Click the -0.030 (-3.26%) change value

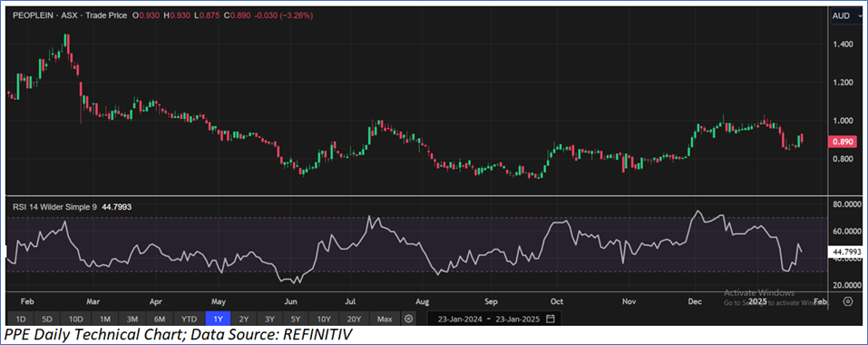point(284,16)
